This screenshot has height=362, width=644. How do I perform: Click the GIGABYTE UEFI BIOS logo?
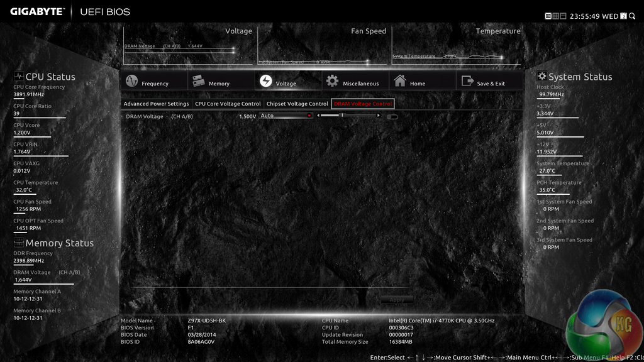tap(70, 12)
